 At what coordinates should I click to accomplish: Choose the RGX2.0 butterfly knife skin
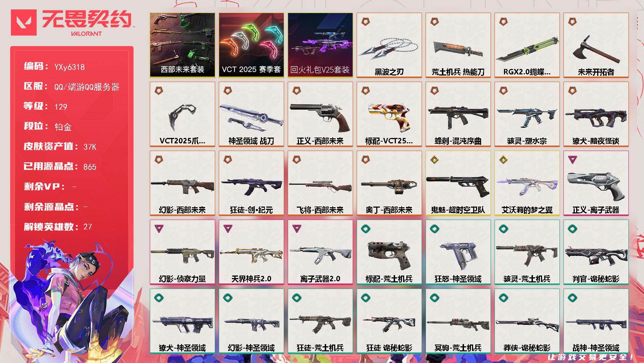point(527,45)
